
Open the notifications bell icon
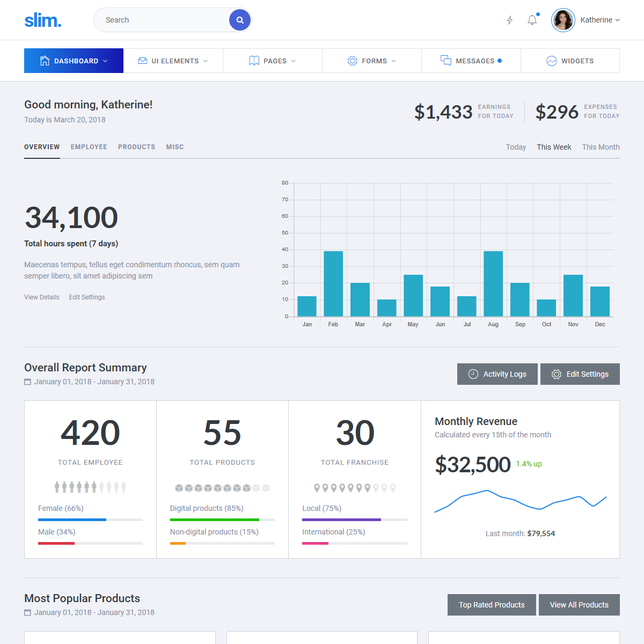point(532,20)
